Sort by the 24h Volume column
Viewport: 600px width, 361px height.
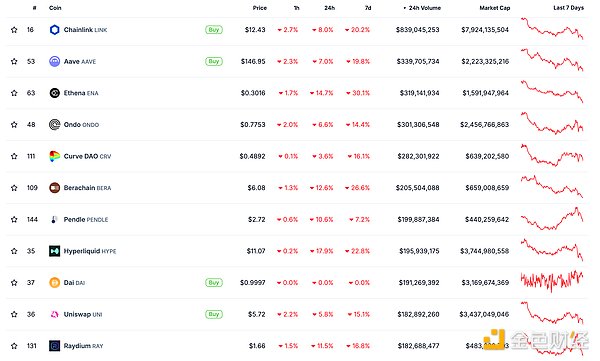pyautogui.click(x=422, y=8)
